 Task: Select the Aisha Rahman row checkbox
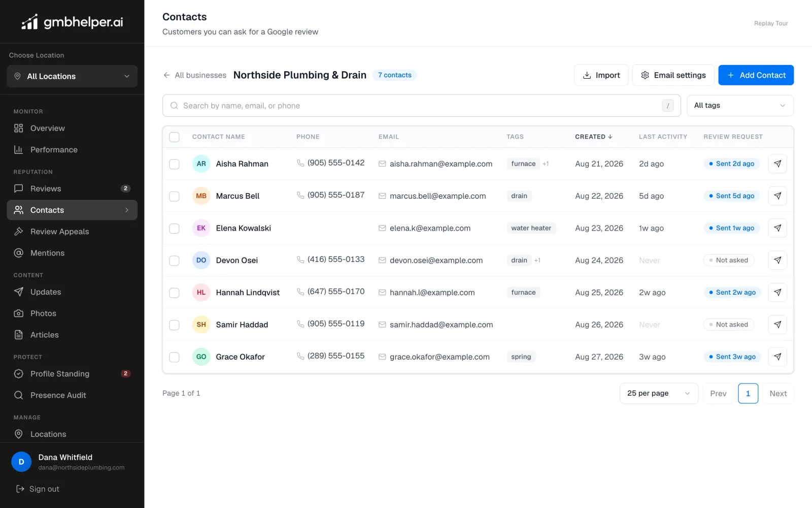point(174,164)
